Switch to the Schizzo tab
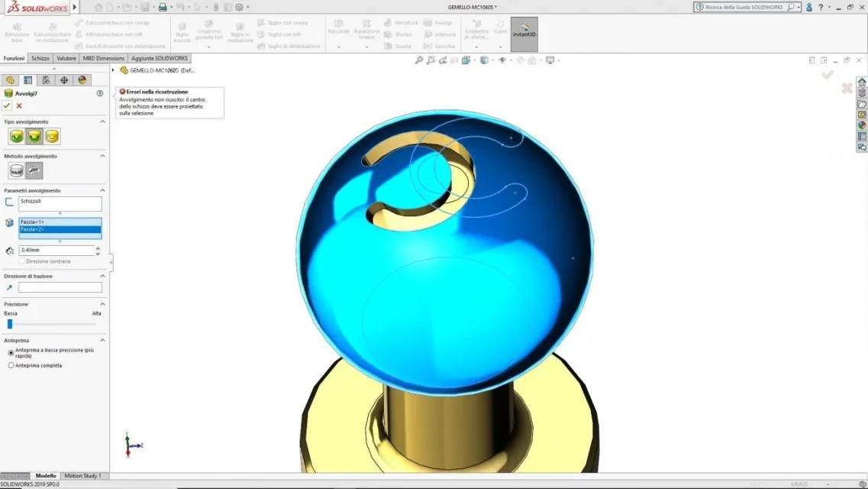Viewport: 868px width, 489px height. pyautogui.click(x=40, y=58)
